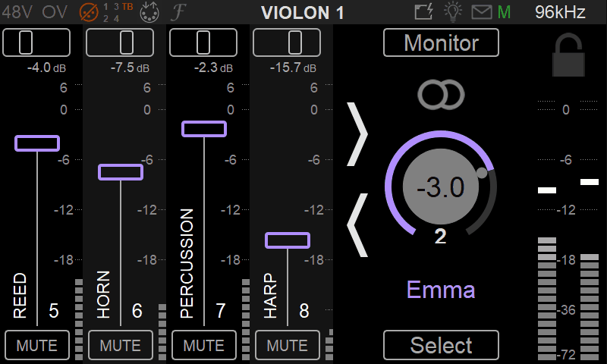The width and height of the screenshot is (607, 364).
Task: Mute the HARP channel 8
Action: click(287, 345)
